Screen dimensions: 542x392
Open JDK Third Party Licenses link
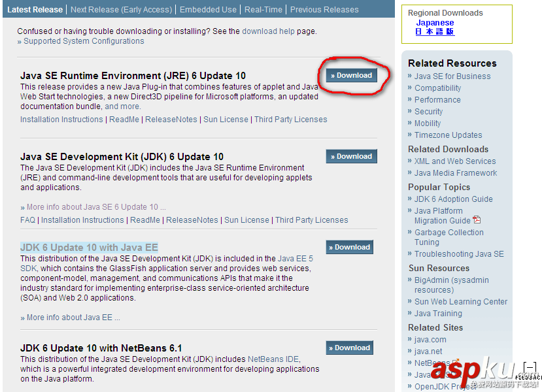pyautogui.click(x=312, y=220)
